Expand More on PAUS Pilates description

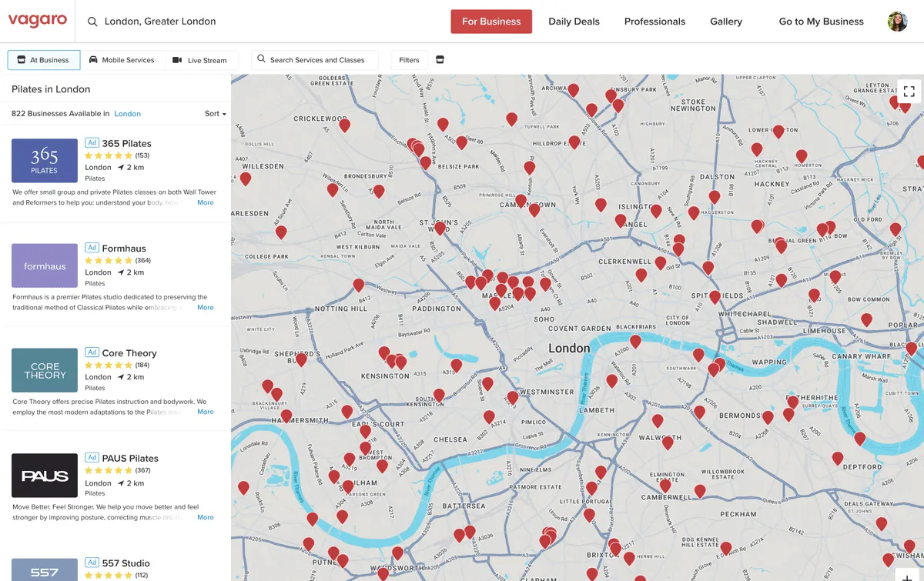pyautogui.click(x=205, y=518)
